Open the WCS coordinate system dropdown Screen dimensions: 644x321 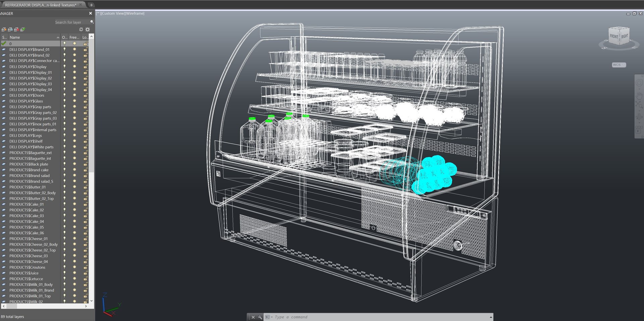tap(619, 65)
